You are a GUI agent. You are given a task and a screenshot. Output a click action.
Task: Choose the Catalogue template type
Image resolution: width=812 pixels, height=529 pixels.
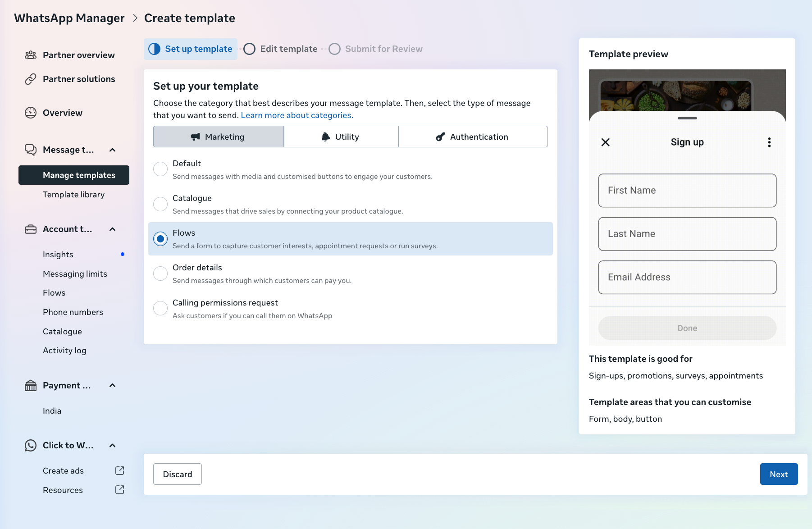(160, 204)
